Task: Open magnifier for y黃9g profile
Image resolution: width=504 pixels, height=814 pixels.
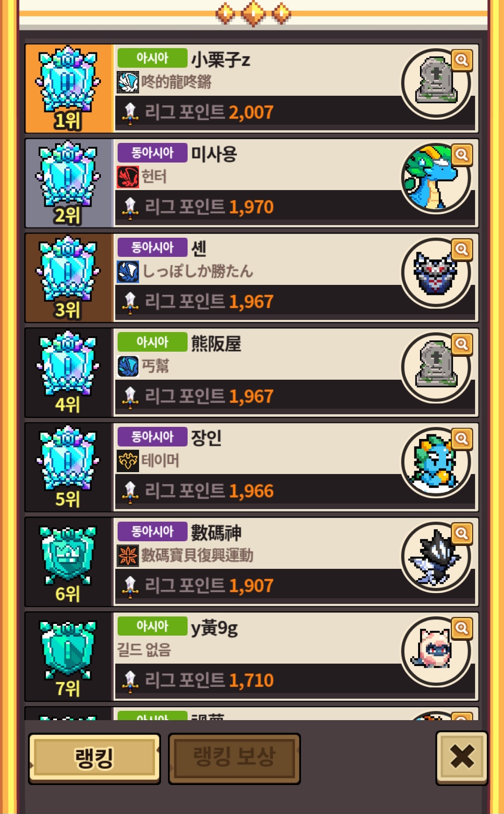Action: [462, 629]
